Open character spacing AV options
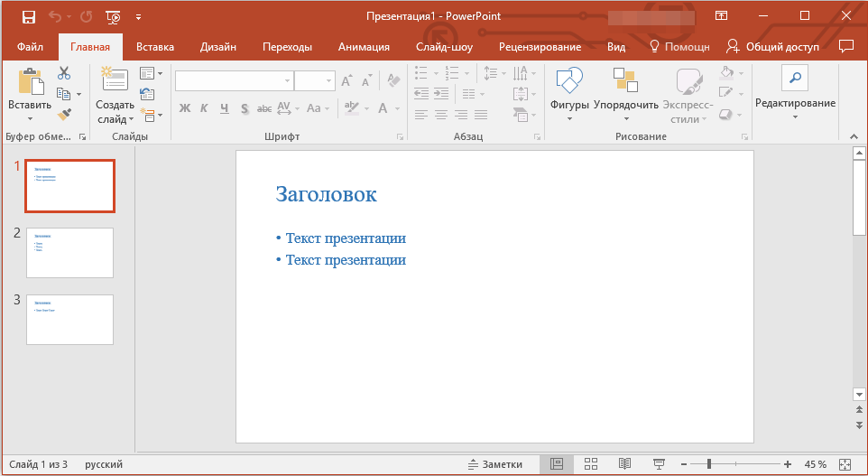868x476 pixels. (288, 108)
